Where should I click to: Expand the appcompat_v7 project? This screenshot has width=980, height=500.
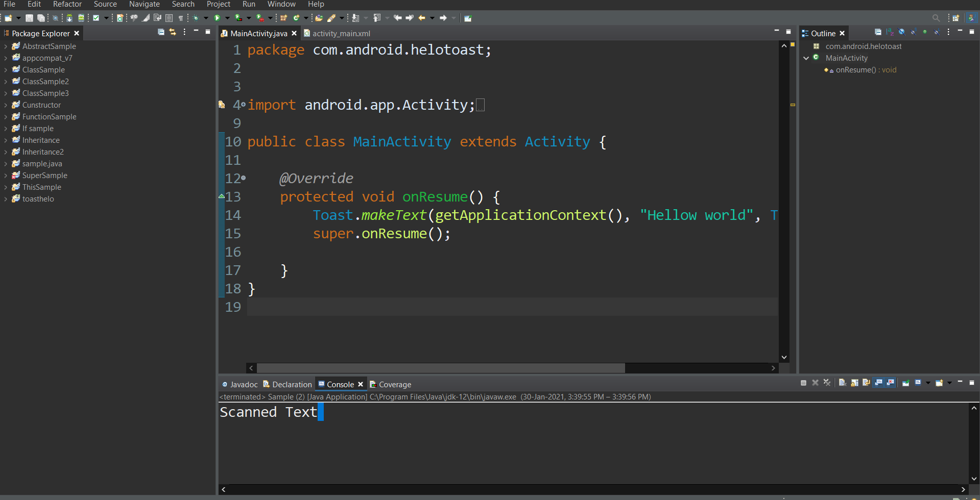6,58
